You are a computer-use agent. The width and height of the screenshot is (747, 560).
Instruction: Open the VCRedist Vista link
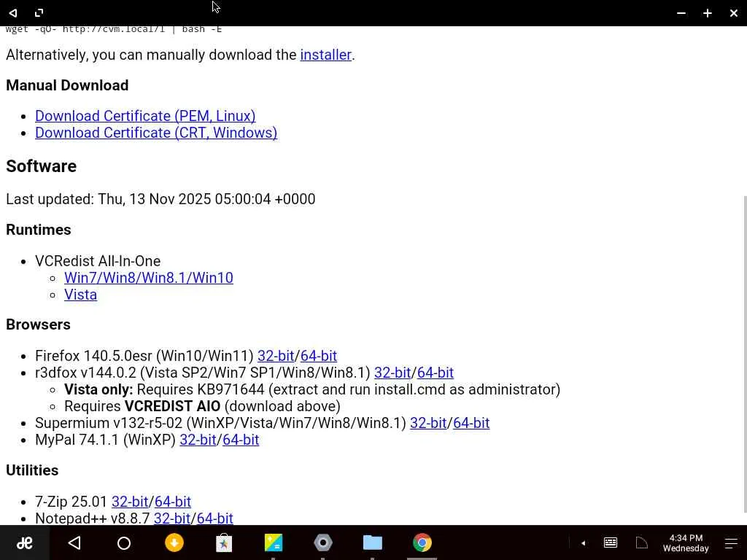point(80,295)
